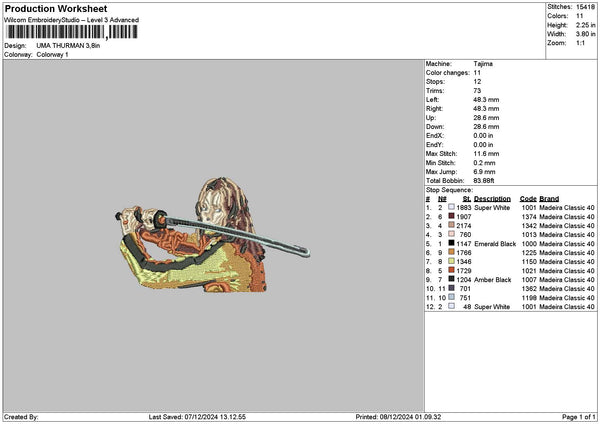This screenshot has height=424, width=600.
Task: Select the Super White swatch in stop row 12
Action: (452, 306)
